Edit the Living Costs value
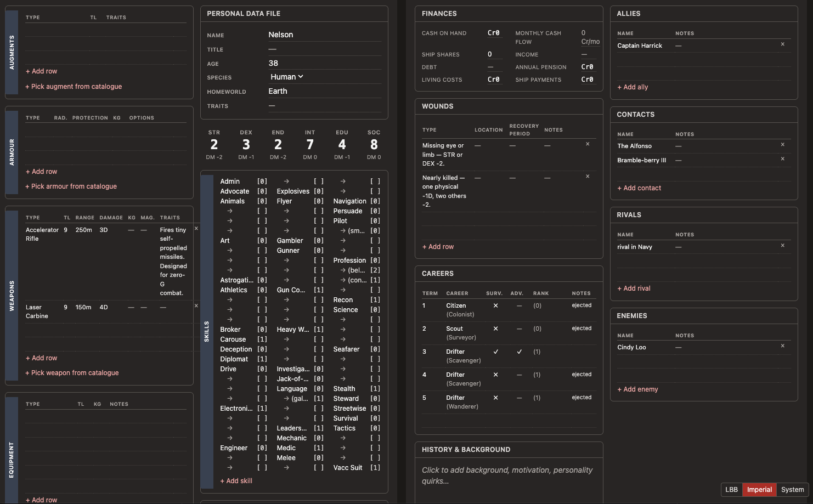Image resolution: width=813 pixels, height=504 pixels. [x=494, y=80]
